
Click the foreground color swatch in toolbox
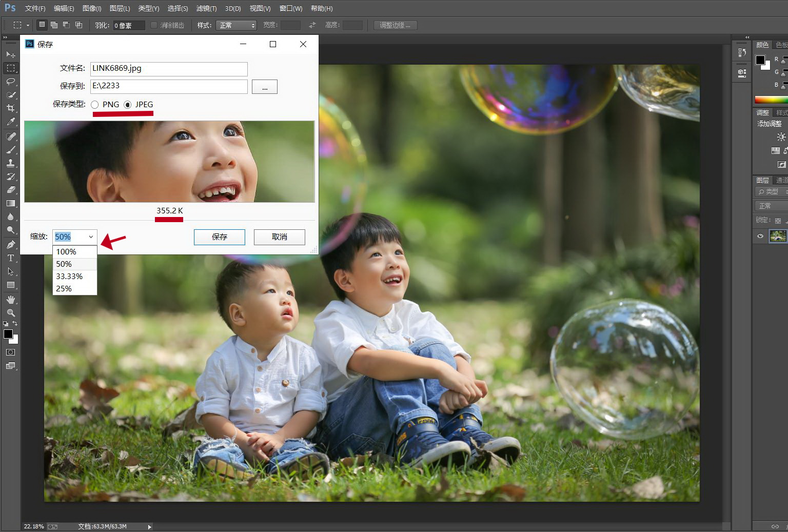pyautogui.click(x=8, y=334)
